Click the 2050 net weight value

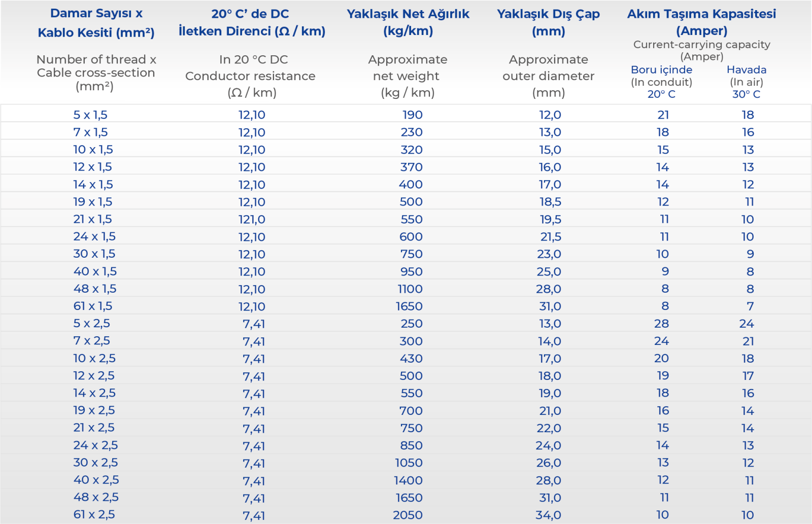pos(408,515)
